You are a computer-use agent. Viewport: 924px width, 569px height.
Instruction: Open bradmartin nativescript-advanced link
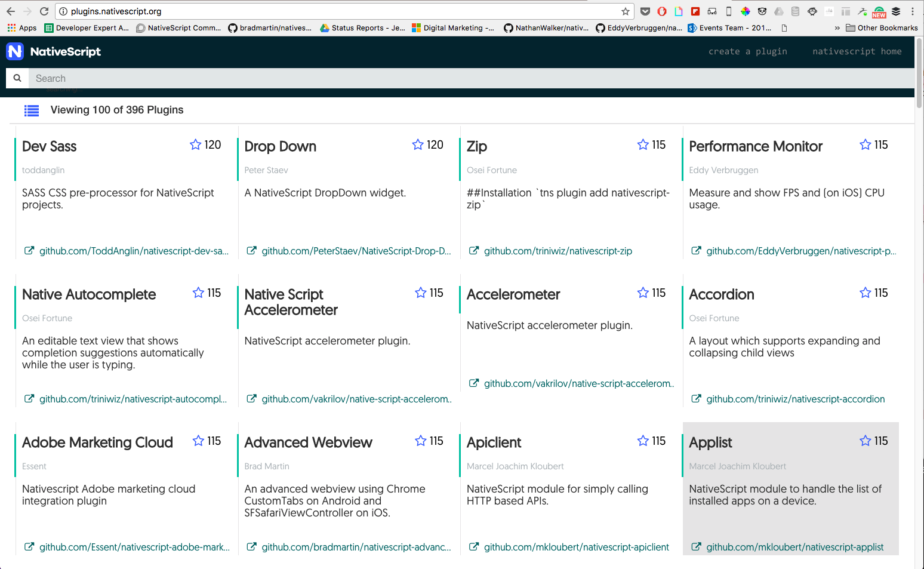[356, 547]
